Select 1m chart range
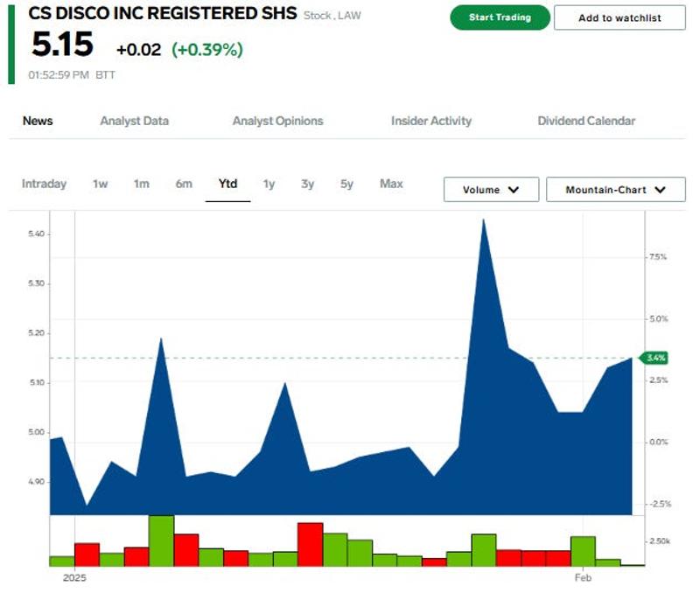 (x=142, y=184)
